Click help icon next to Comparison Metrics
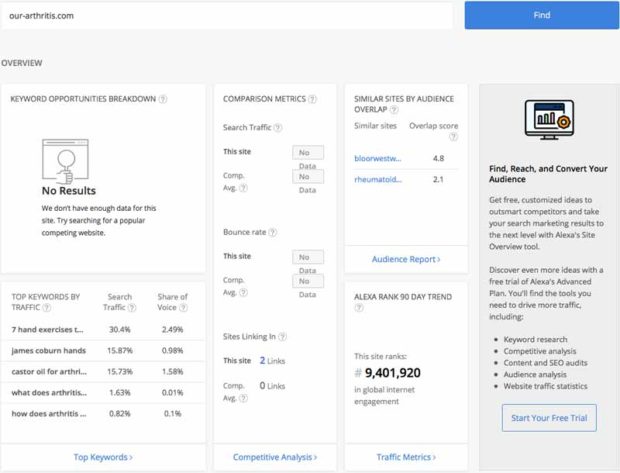The height and width of the screenshot is (473, 620). point(312,99)
